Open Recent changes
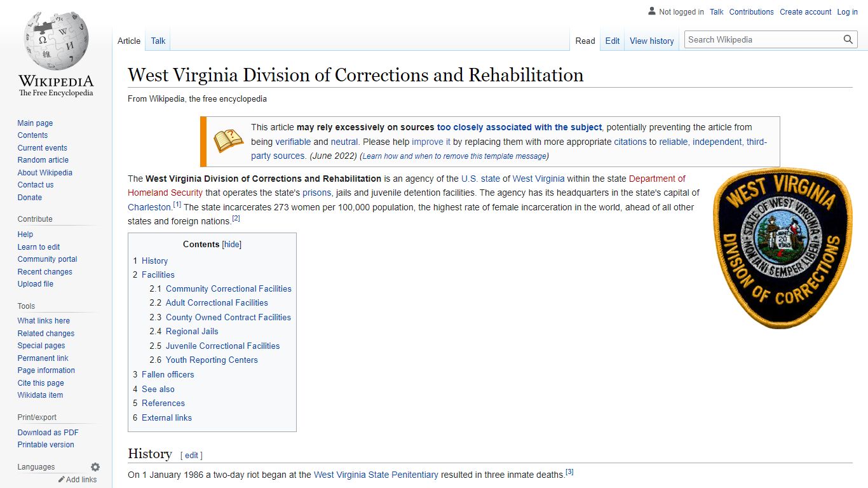Screen dimensions: 868x488 point(44,272)
